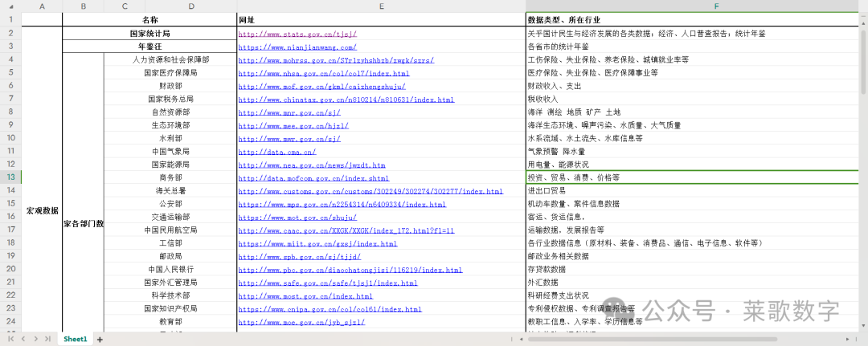This screenshot has height=346, width=868.
Task: Select the Sheet1 tab
Action: click(76, 339)
